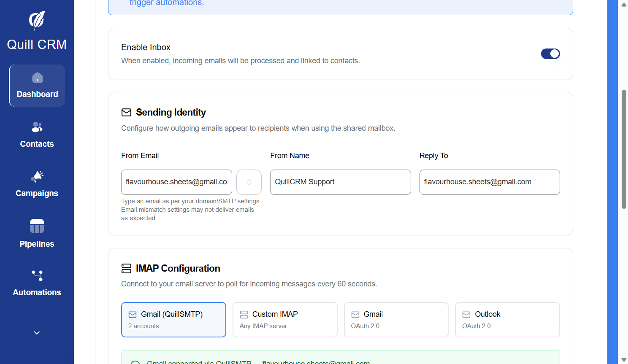Click the Campaigns megaphone icon
Image resolution: width=628 pixels, height=364 pixels.
click(x=37, y=177)
